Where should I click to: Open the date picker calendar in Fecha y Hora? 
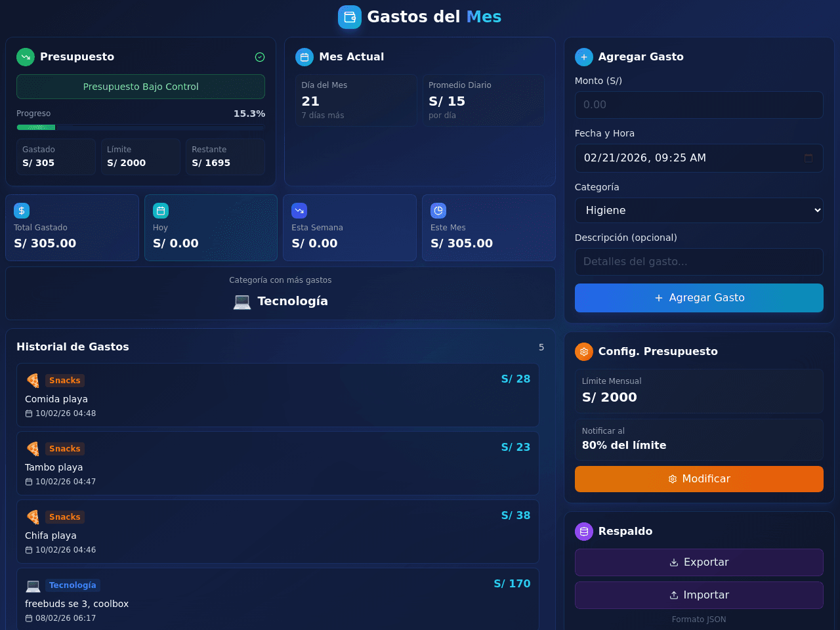click(808, 158)
